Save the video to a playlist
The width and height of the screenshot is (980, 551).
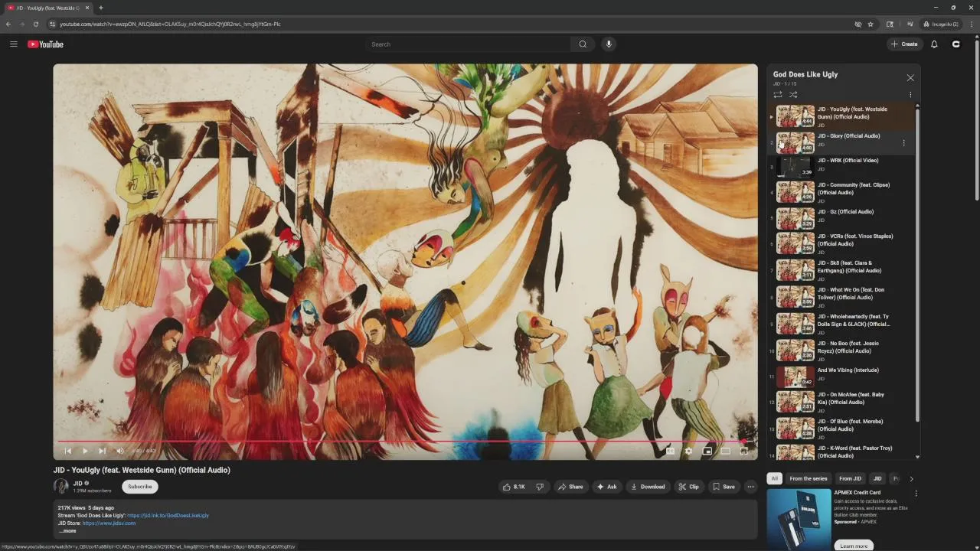coord(724,487)
